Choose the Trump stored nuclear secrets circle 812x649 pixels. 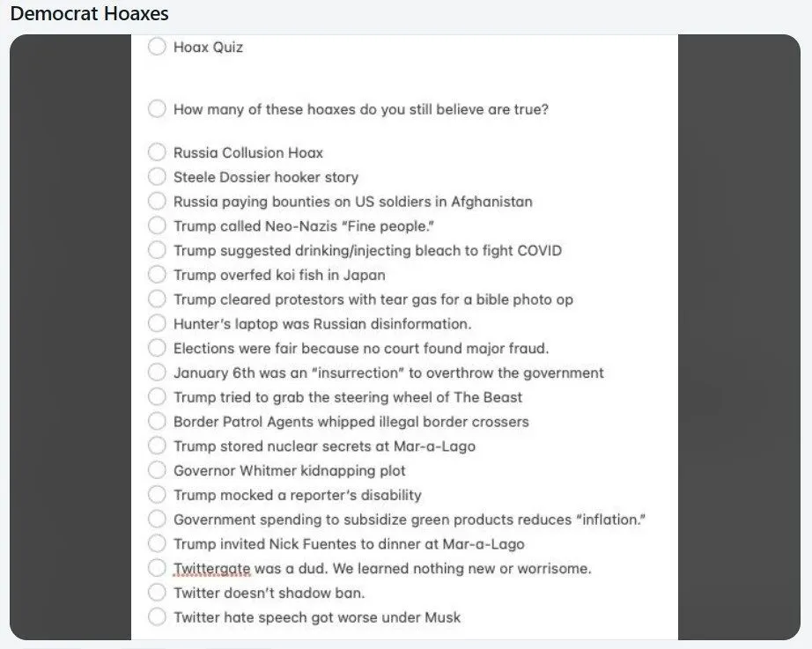(157, 446)
